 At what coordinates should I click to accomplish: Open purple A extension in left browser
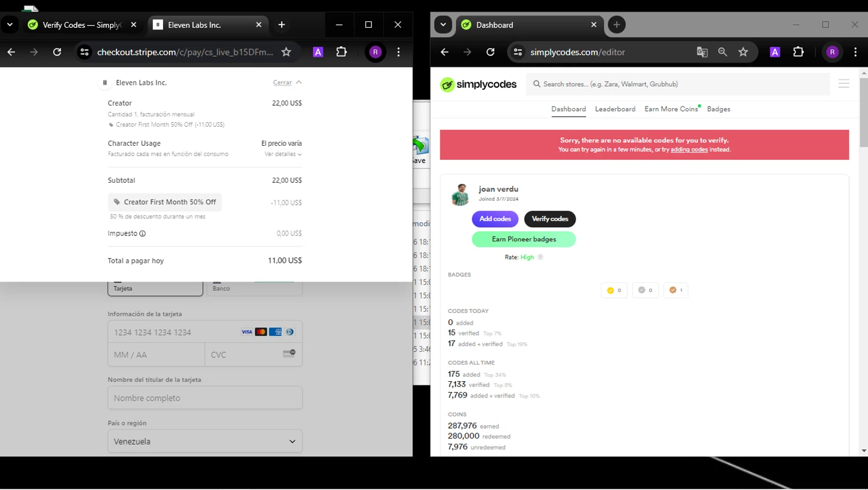318,52
